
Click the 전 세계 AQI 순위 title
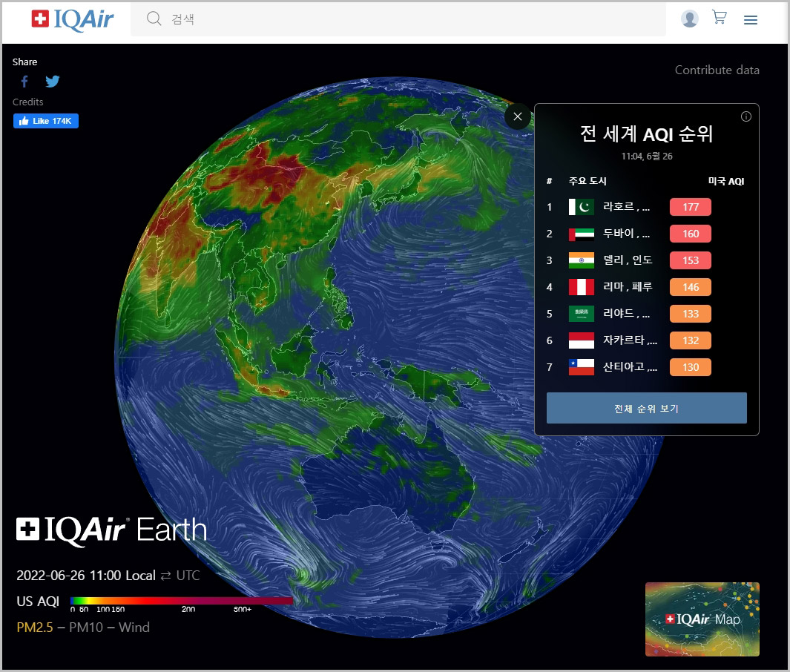646,134
